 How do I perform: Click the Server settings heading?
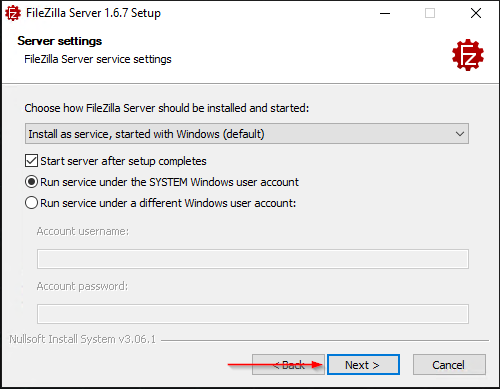click(x=60, y=41)
